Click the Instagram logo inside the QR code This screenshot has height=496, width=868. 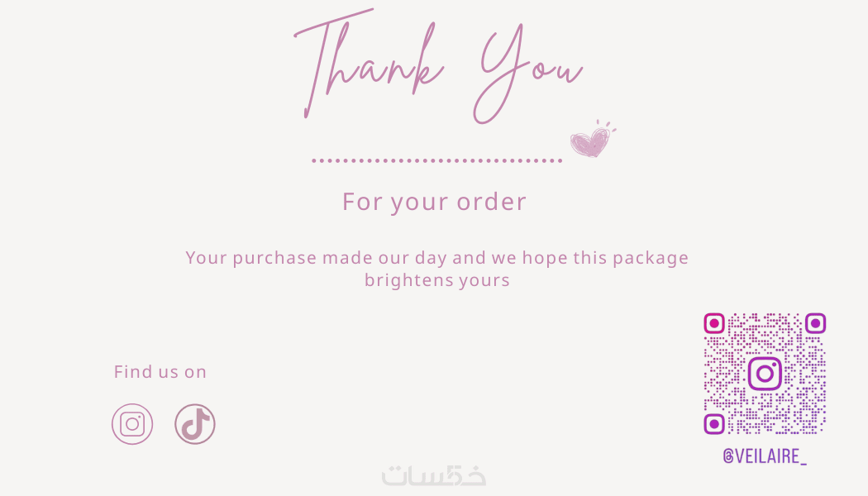(765, 374)
